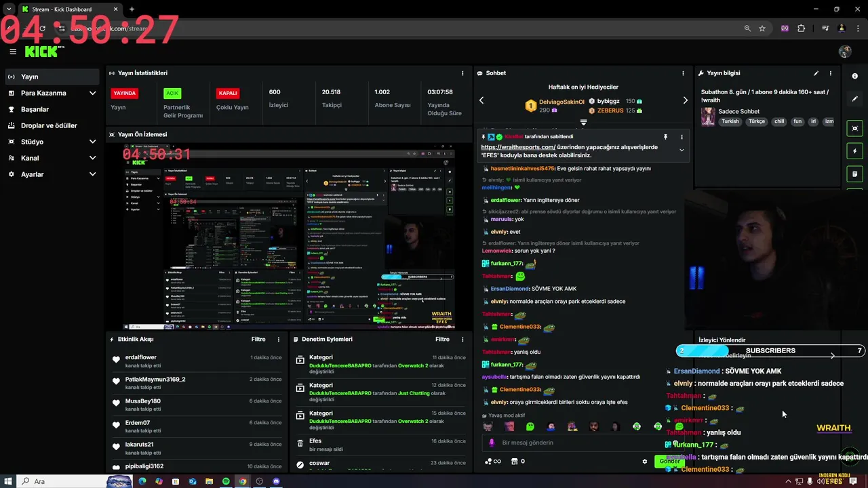Open Windows Start menu
The width and height of the screenshot is (868, 488).
click(7, 481)
